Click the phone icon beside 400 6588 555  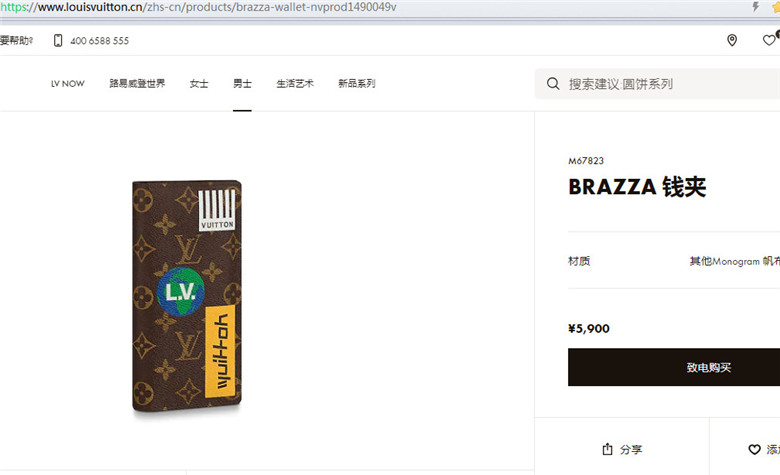click(58, 40)
